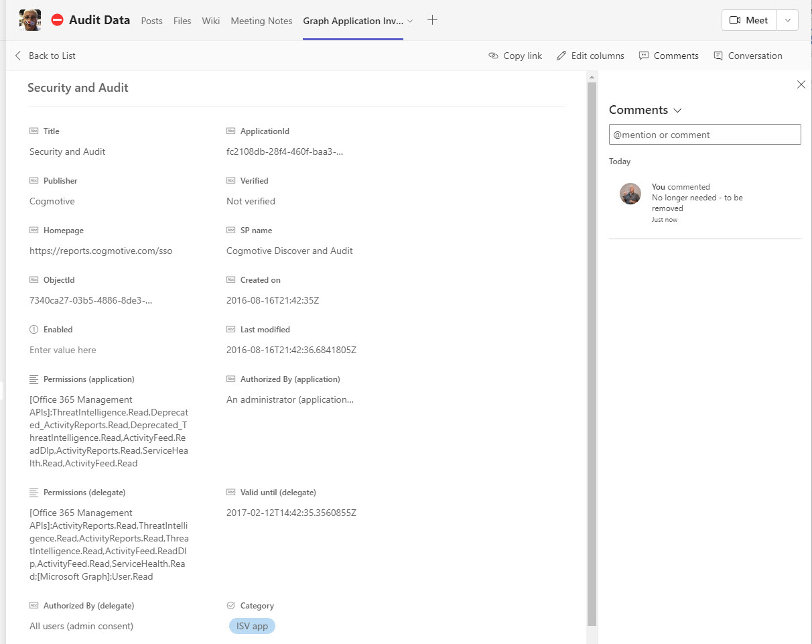This screenshot has width=812, height=644.
Task: Expand the Graph Application tab chevron
Action: [410, 21]
